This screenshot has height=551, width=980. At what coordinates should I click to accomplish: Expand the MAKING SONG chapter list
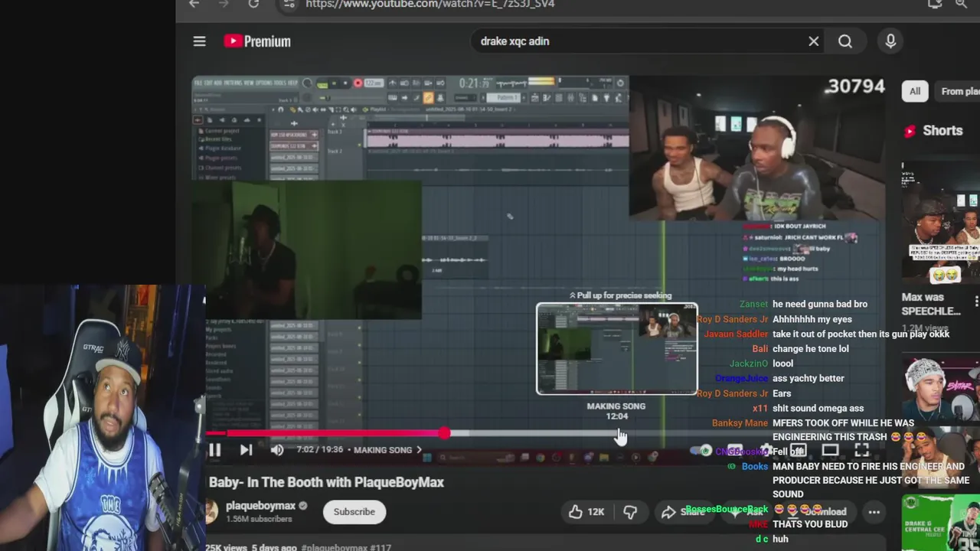(x=387, y=450)
